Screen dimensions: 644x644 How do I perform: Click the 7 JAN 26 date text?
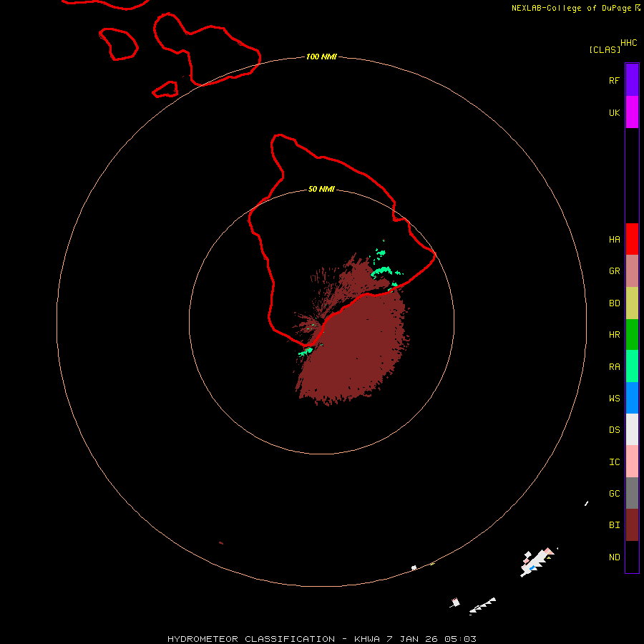pos(413,639)
